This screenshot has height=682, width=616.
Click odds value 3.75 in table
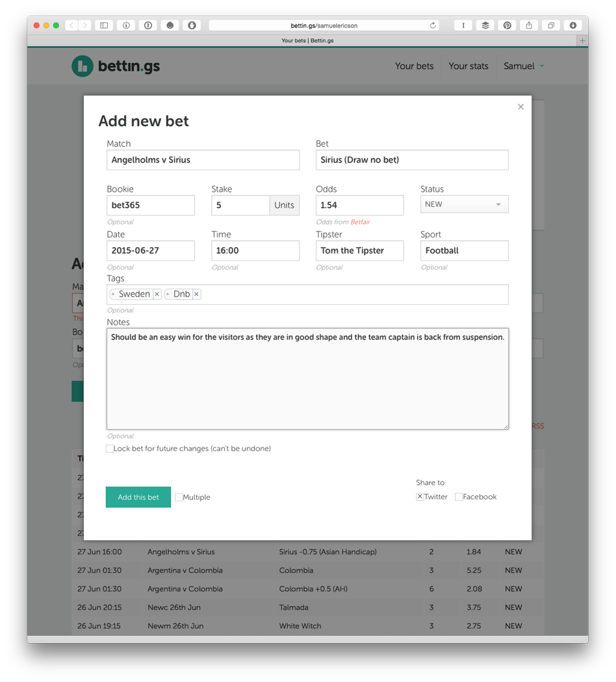(x=474, y=607)
